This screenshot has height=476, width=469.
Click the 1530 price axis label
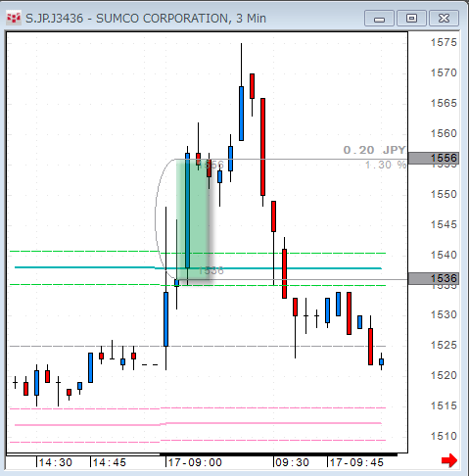coord(444,314)
